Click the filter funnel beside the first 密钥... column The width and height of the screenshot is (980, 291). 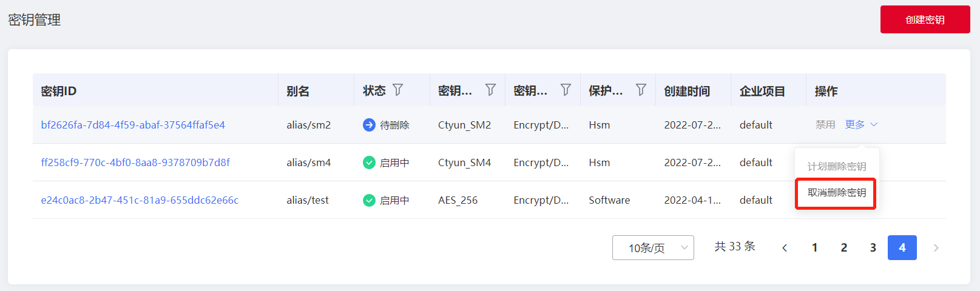[490, 90]
